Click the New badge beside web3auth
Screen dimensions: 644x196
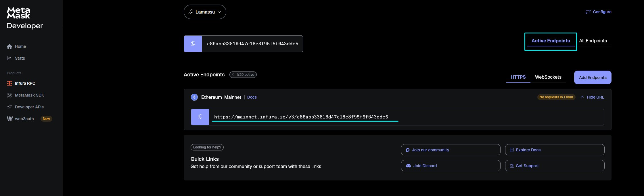[46, 119]
